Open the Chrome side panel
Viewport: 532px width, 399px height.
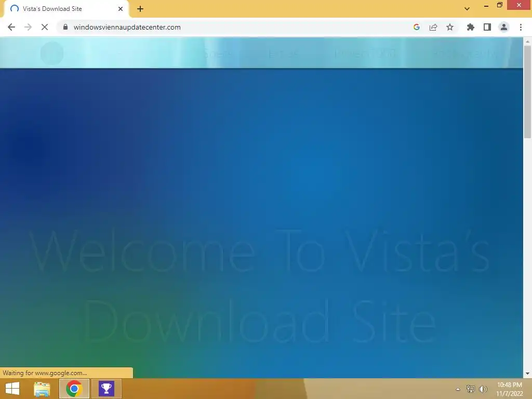point(487,27)
